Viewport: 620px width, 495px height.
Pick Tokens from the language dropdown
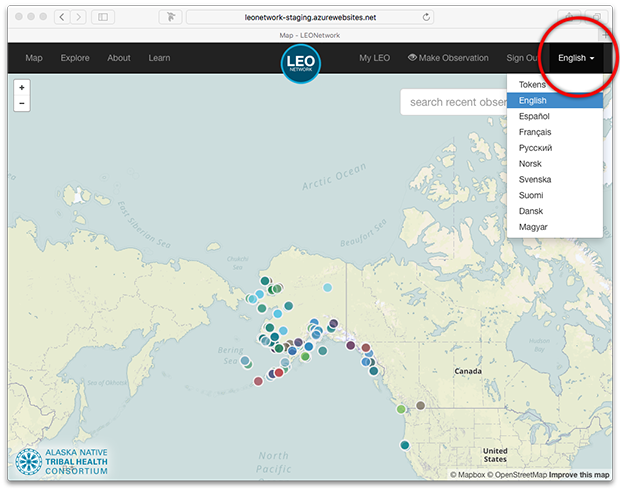[533, 85]
